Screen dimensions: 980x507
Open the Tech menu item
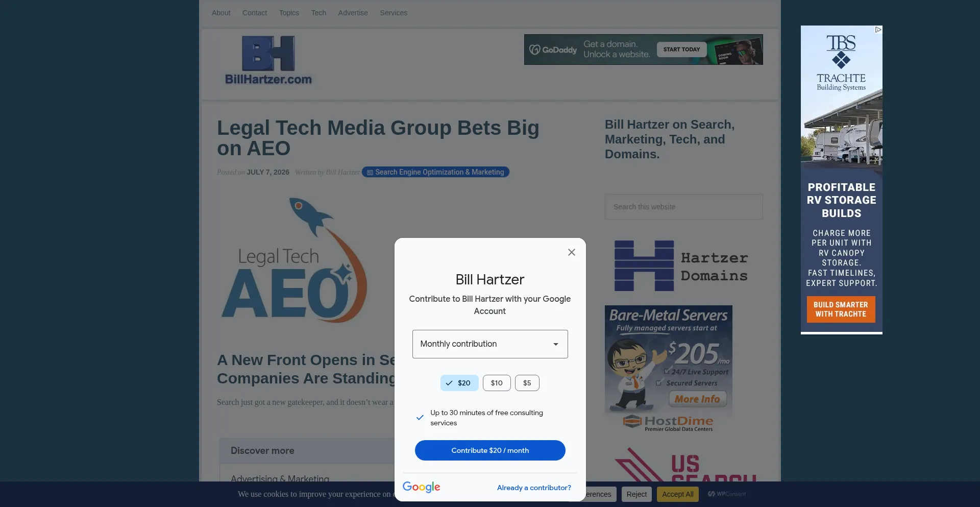click(318, 13)
